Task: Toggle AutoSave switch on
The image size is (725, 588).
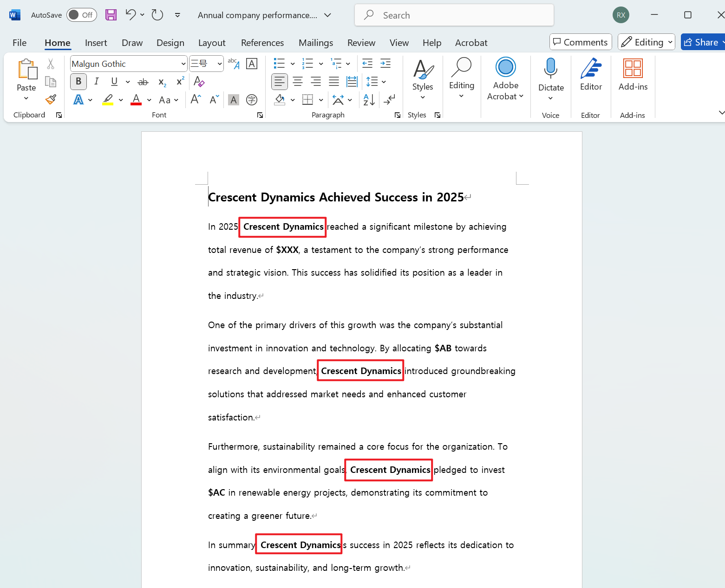Action: pos(81,15)
